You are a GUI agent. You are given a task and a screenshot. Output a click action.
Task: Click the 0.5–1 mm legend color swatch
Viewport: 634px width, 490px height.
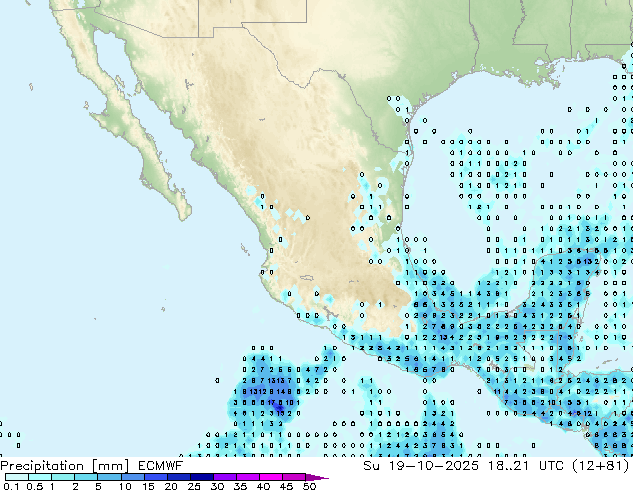pos(40,477)
